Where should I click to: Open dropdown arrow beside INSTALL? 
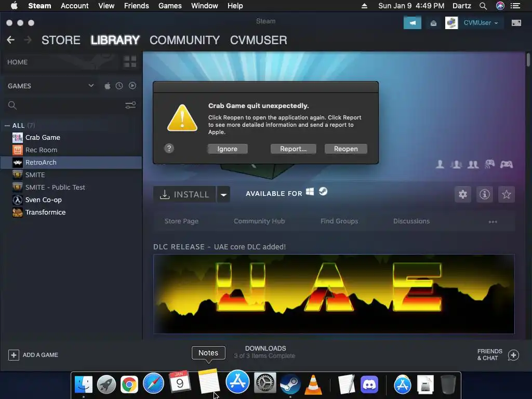(x=223, y=194)
